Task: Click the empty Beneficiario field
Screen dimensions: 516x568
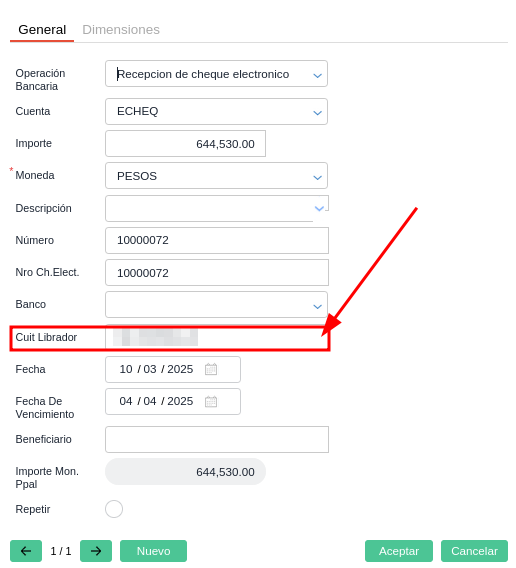Action: point(217,439)
